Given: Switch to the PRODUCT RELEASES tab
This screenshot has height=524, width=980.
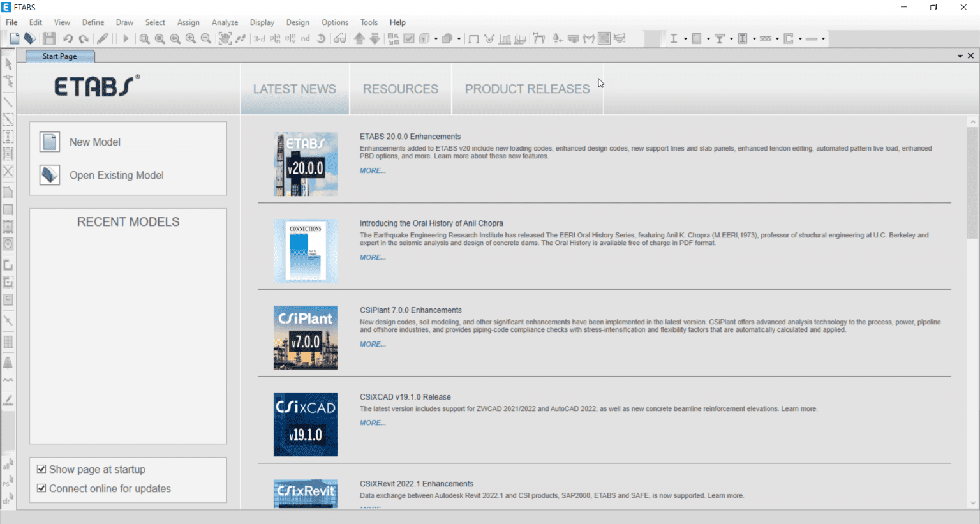Looking at the screenshot, I should pyautogui.click(x=527, y=89).
